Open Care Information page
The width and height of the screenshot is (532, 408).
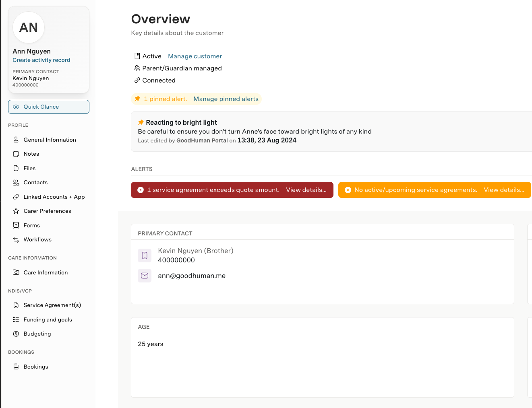[x=49, y=272]
